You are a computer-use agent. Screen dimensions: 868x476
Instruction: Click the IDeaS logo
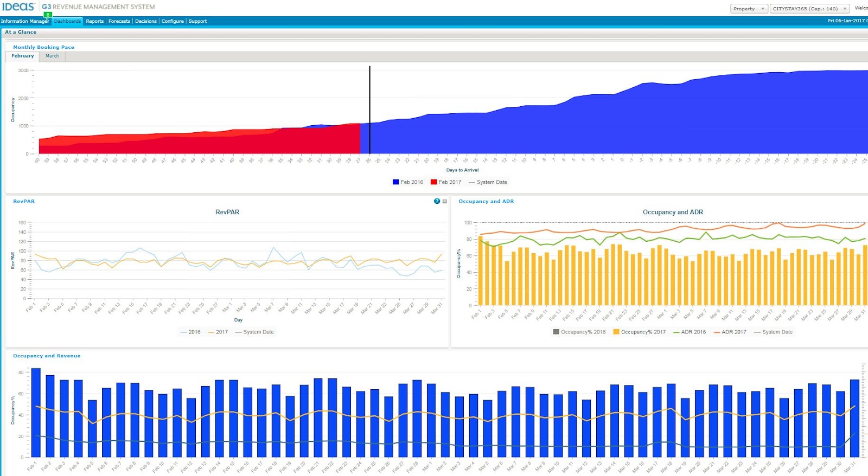click(x=18, y=7)
